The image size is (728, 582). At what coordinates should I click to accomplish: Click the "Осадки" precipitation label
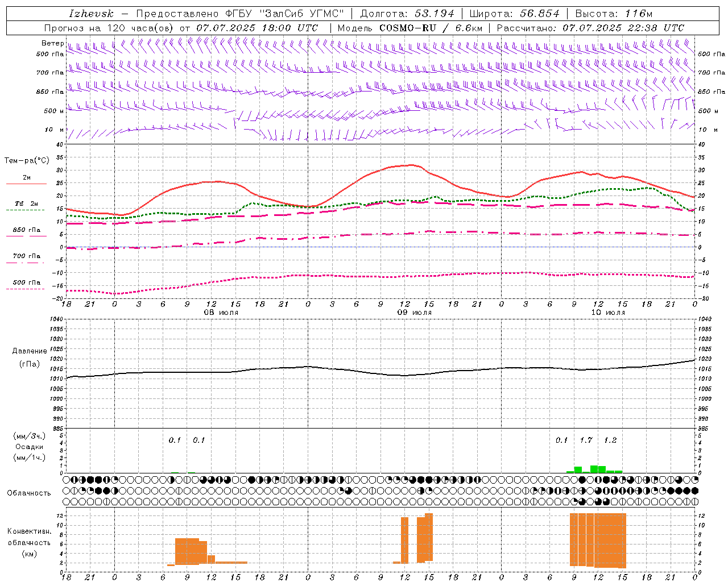click(29, 447)
